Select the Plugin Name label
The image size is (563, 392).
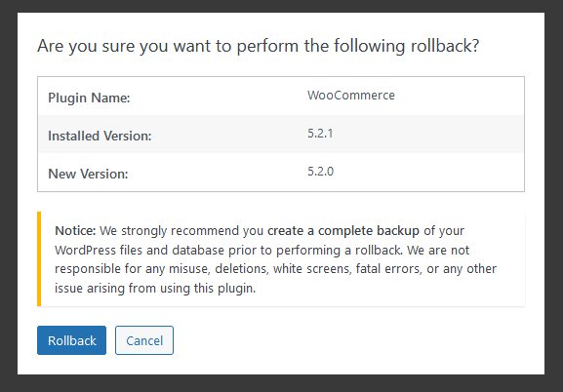tap(89, 98)
